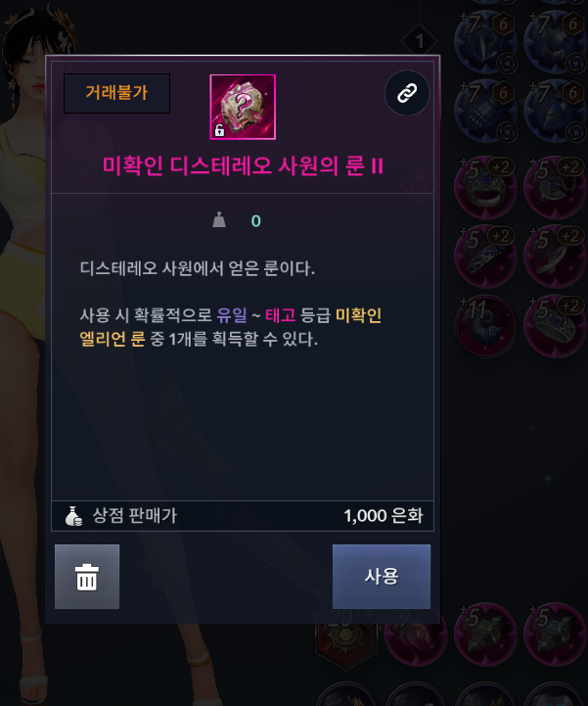The image size is (588, 706).
Task: Click the pink item title 미확인 디스테레오 사원의 룬 II
Action: (x=243, y=165)
